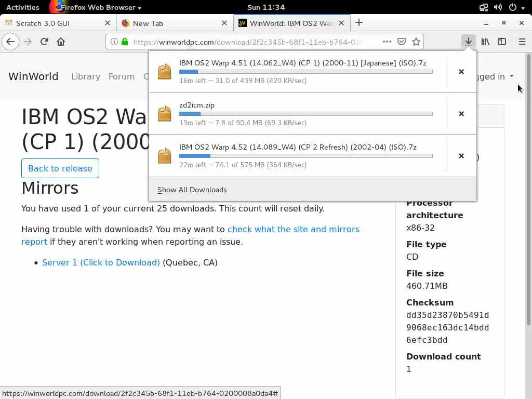Image resolution: width=532 pixels, height=399 pixels.
Task: Click the OS2 Warp 4.51 archive file icon
Action: pos(165,72)
